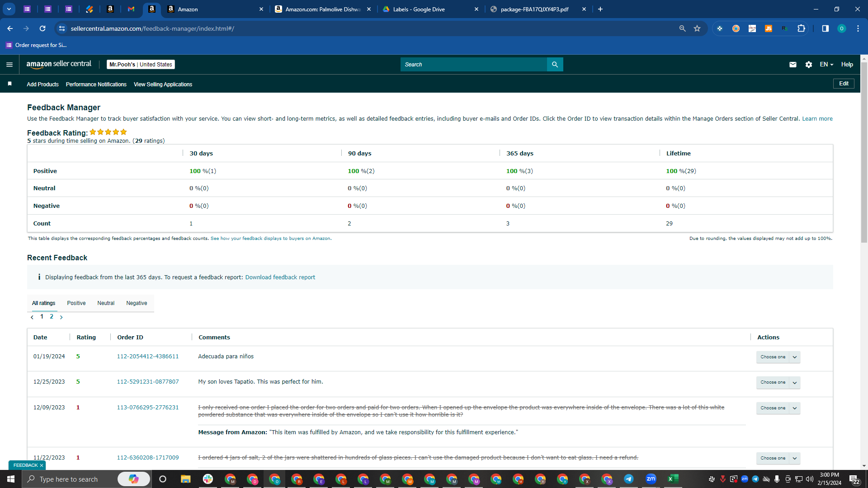Bookmark this page with the star icon

pyautogui.click(x=697, y=28)
